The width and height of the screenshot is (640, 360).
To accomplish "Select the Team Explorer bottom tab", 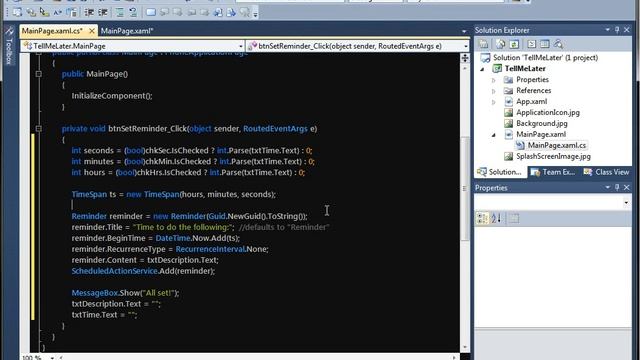I will click(x=553, y=172).
